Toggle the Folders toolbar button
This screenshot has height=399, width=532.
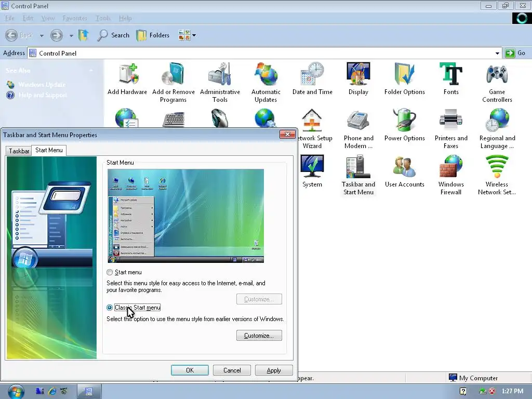click(153, 35)
